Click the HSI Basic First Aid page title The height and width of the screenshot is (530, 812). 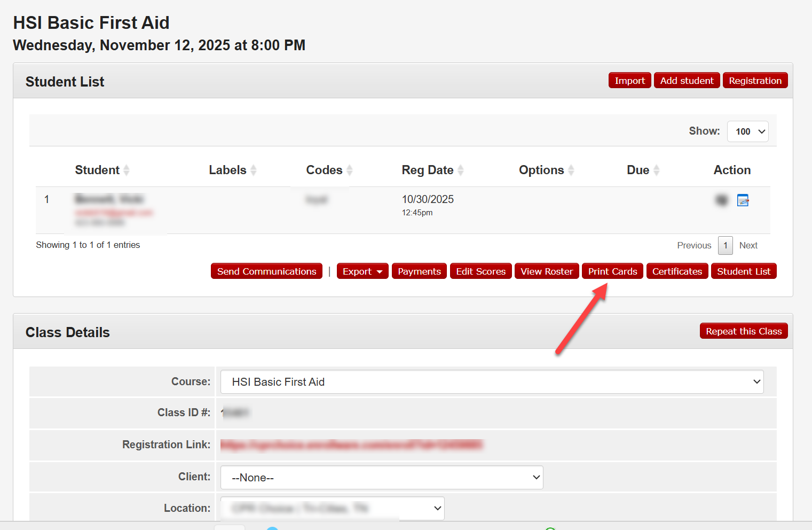coord(91,22)
